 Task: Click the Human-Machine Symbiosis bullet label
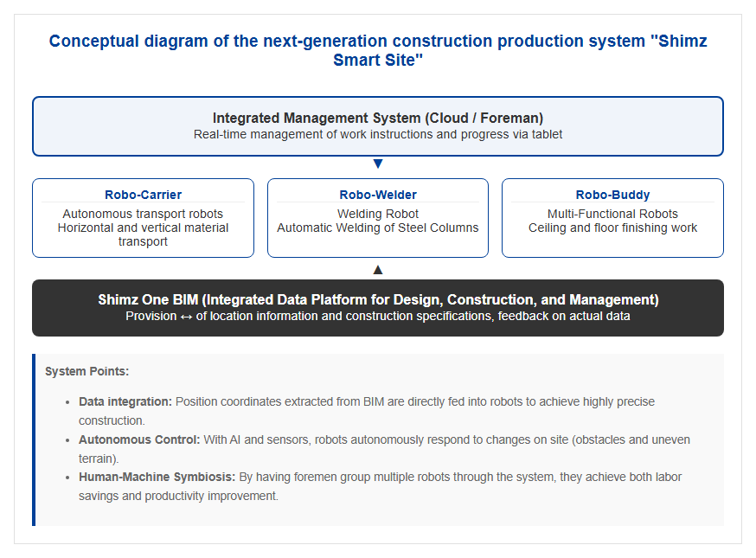[x=157, y=477]
